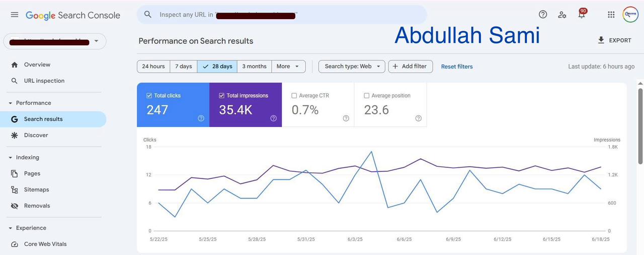Open the notifications bell icon
This screenshot has width=644, height=255.
click(x=582, y=15)
